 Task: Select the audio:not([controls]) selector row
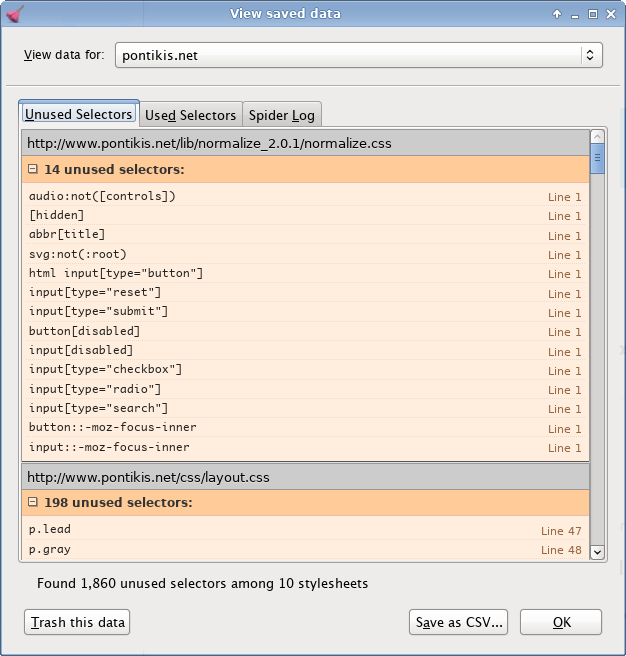tap(305, 196)
